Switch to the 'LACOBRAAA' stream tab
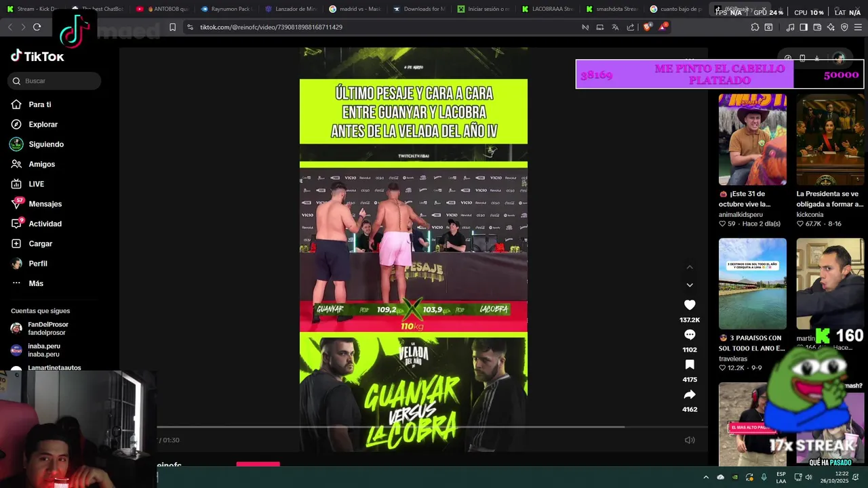868x488 pixels. (x=549, y=9)
